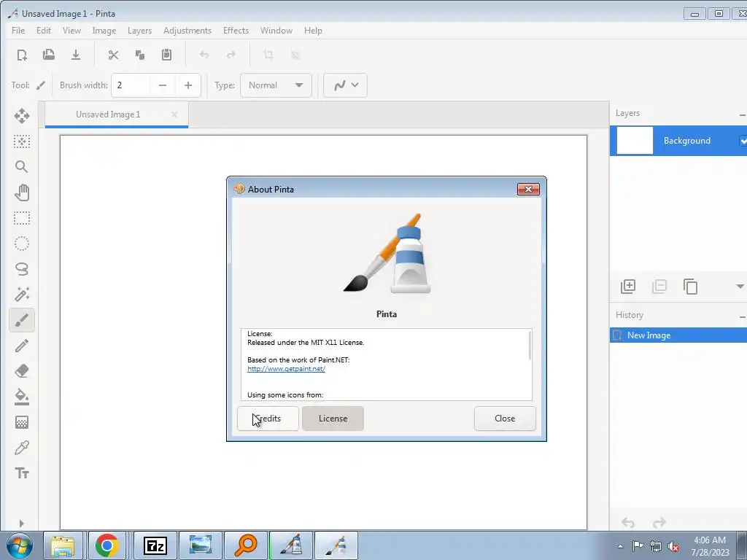The height and width of the screenshot is (560, 747).
Task: Select the Pan hand tool
Action: click(x=22, y=192)
